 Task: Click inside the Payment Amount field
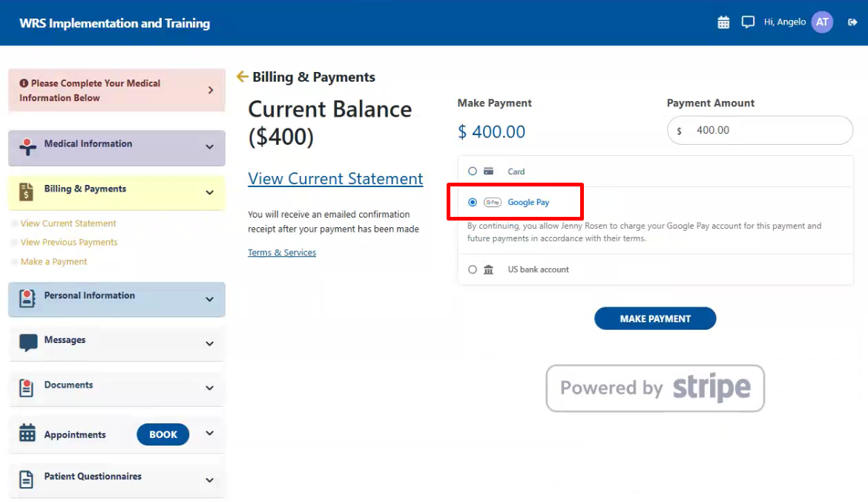[x=760, y=129]
